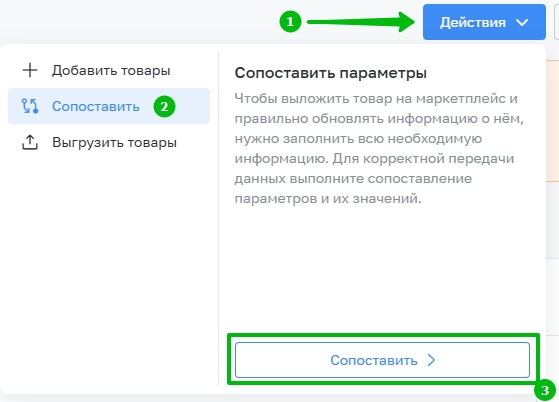The height and width of the screenshot is (402, 559).
Task: Click the grey description paragraph about маркетплейс
Action: tap(379, 148)
